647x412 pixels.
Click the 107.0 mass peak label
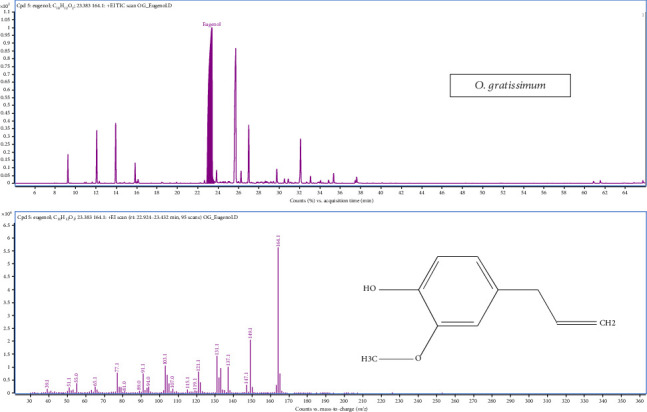pos(172,381)
